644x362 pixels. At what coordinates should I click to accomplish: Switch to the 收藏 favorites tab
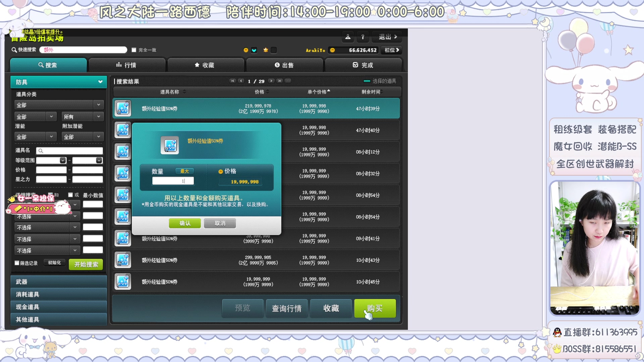tap(206, 65)
